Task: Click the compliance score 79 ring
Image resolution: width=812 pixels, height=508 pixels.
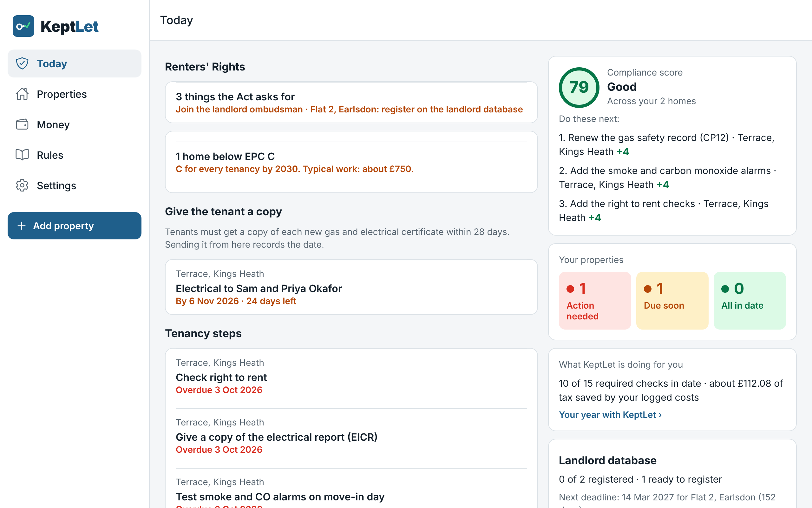Action: (579, 88)
